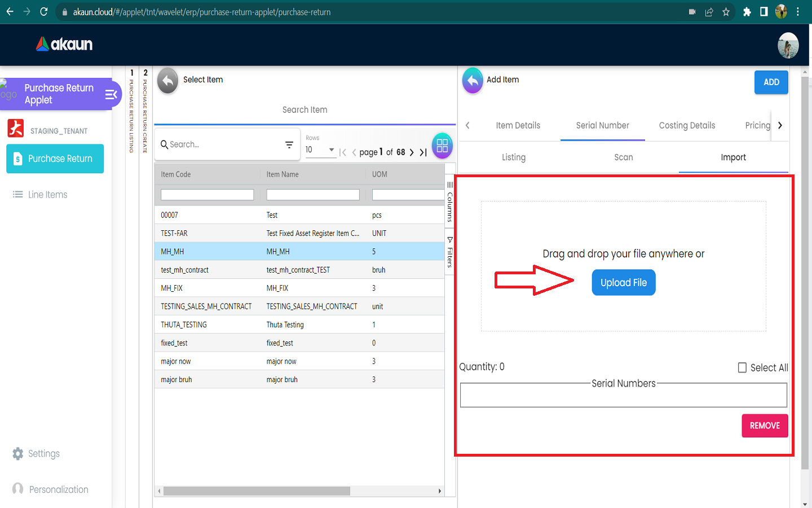
Task: Click the blue ADD button
Action: 771,82
